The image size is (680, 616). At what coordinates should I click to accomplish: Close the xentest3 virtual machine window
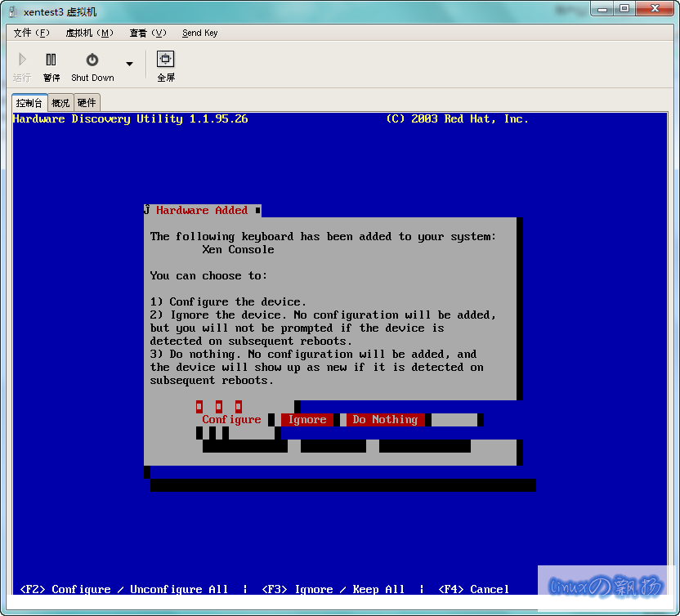[653, 9]
